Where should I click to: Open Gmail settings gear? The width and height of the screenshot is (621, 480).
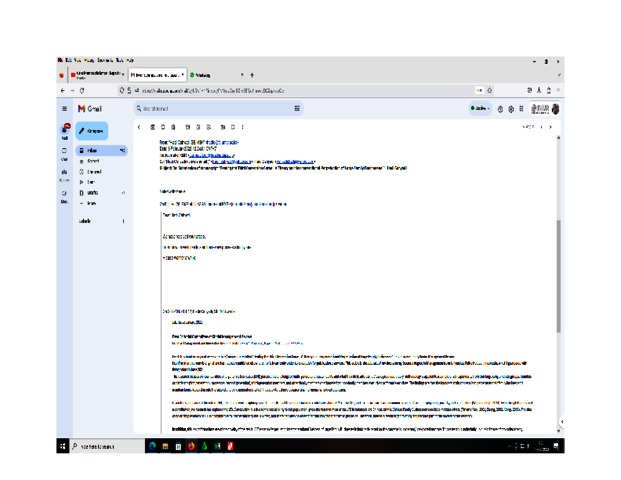(x=510, y=108)
